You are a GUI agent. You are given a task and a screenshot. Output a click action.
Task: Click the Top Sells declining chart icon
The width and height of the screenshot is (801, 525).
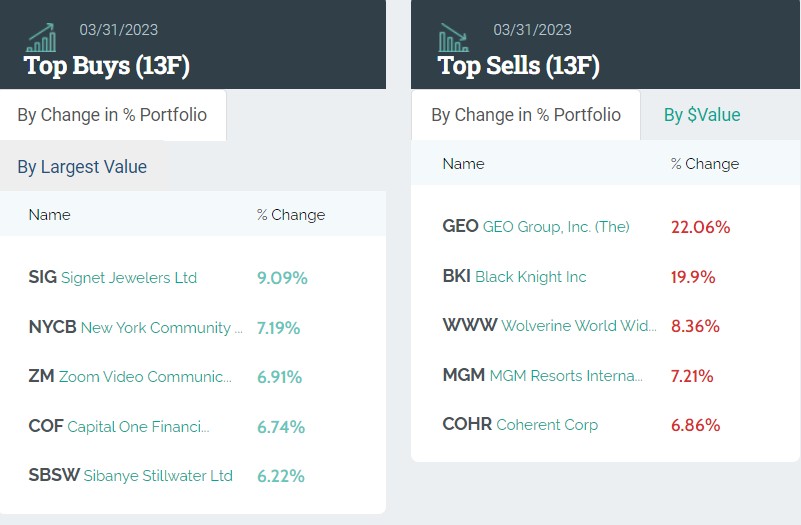click(453, 39)
